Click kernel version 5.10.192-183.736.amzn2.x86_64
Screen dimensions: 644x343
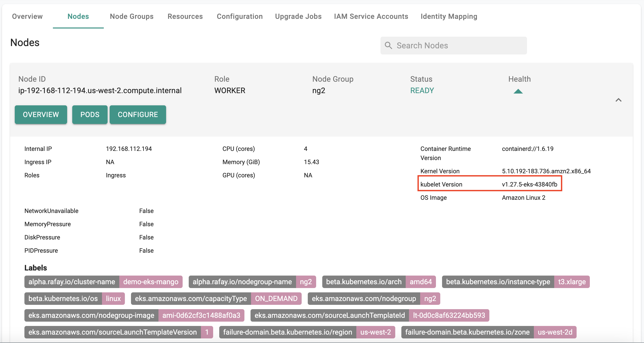click(x=546, y=171)
